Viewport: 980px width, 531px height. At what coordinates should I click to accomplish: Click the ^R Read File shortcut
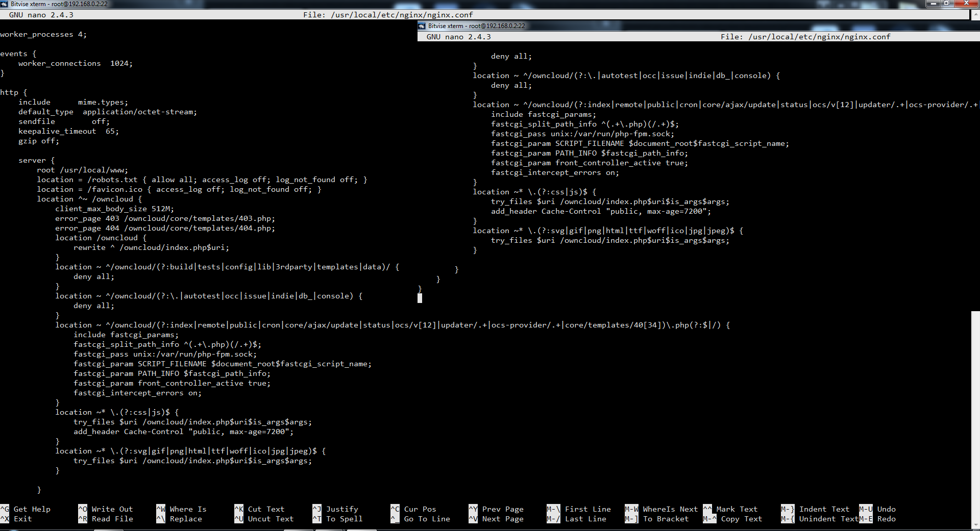point(106,519)
